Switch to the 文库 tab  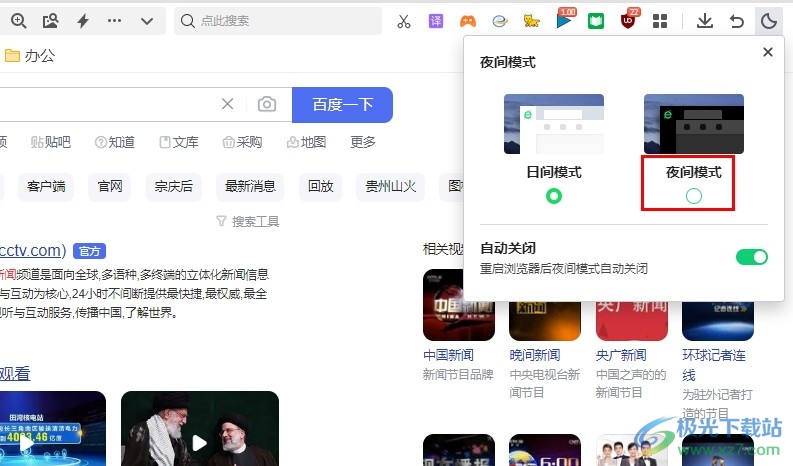[179, 142]
